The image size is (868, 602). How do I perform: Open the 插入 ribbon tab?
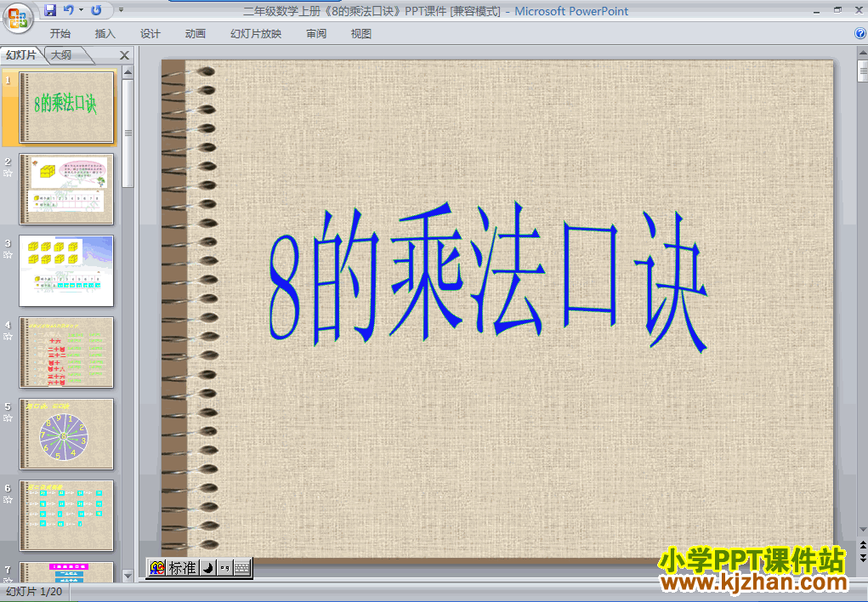(x=105, y=34)
